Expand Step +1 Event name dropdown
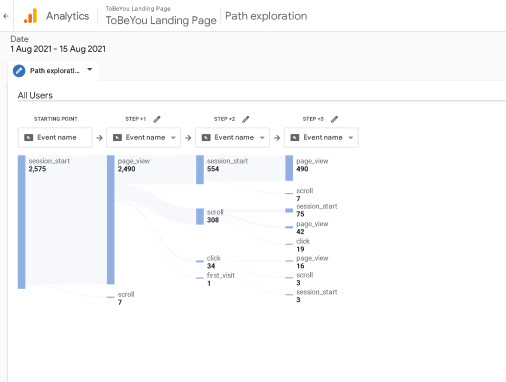 click(x=173, y=138)
